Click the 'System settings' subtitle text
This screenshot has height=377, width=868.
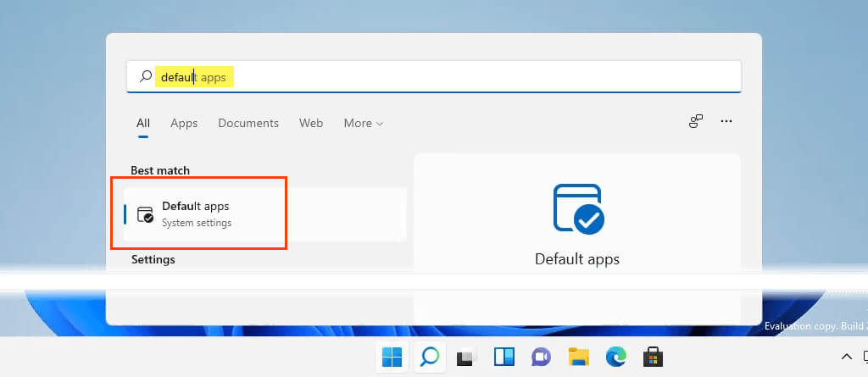pyautogui.click(x=197, y=223)
